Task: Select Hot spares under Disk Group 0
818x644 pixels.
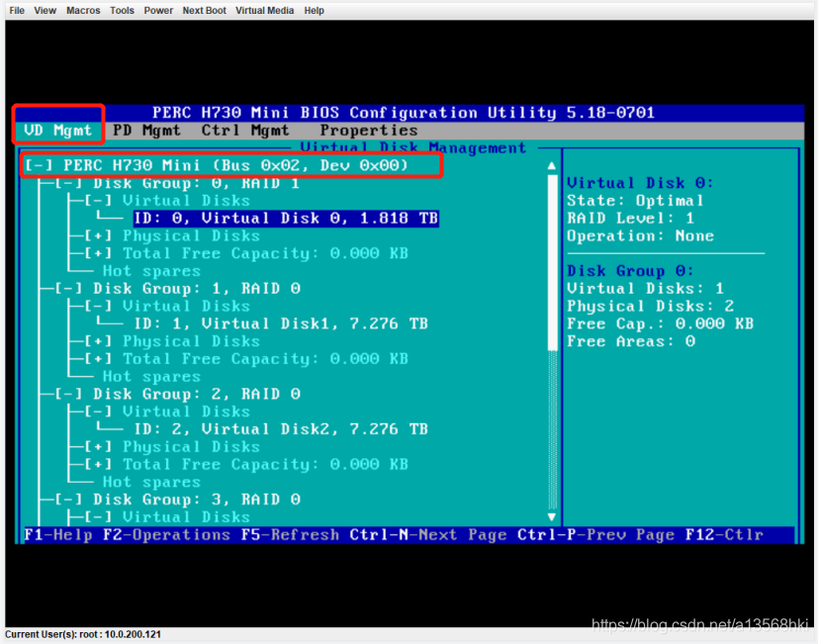Action: [151, 271]
